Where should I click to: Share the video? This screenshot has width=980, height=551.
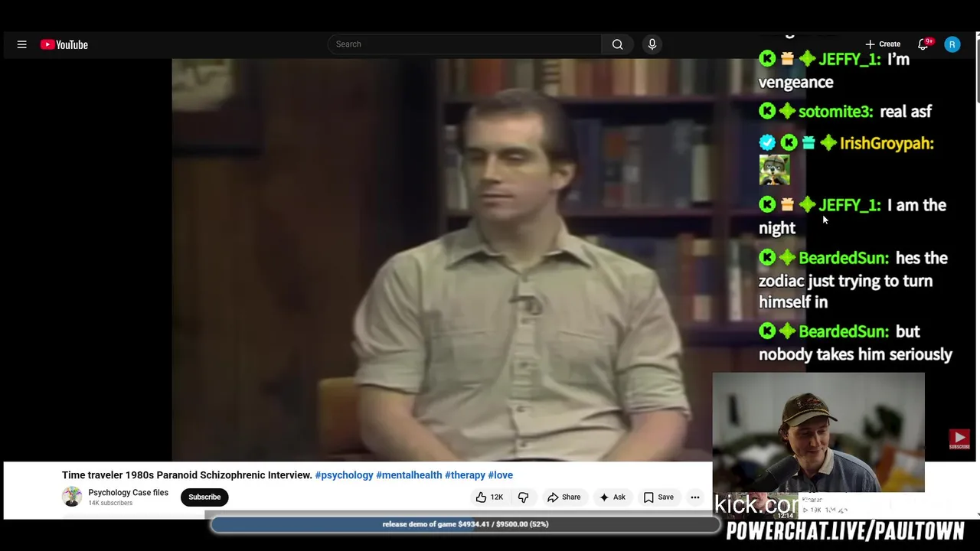click(x=563, y=497)
